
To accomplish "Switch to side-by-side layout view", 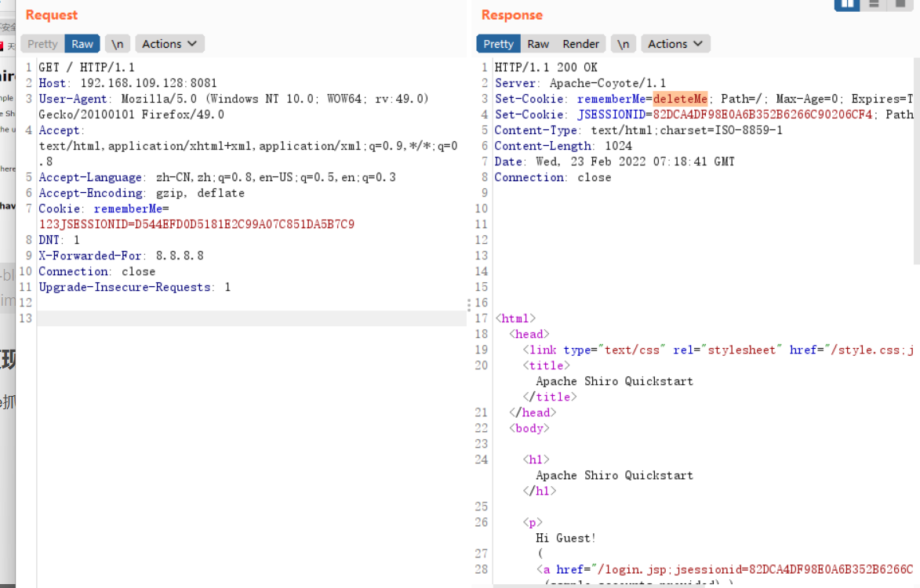I will [846, 5].
